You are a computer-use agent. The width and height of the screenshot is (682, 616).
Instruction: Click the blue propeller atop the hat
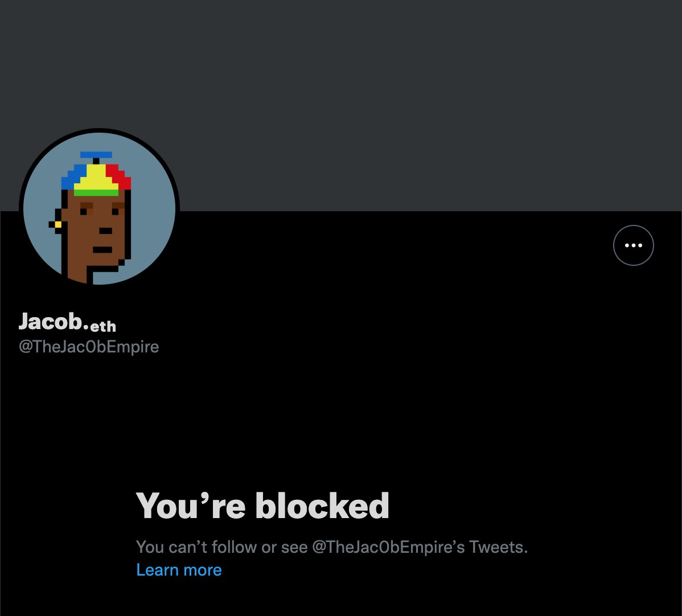coord(96,154)
